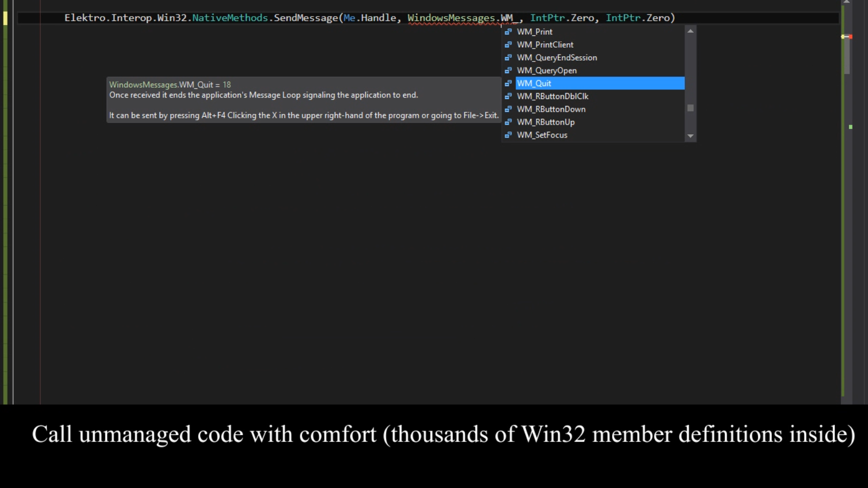The height and width of the screenshot is (488, 868).
Task: Select the WM_RButtonDblClk suggestion
Action: [x=552, y=96]
